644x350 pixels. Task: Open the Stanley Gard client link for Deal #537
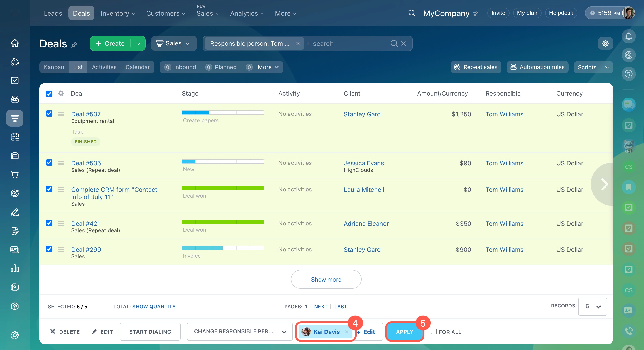tap(362, 114)
